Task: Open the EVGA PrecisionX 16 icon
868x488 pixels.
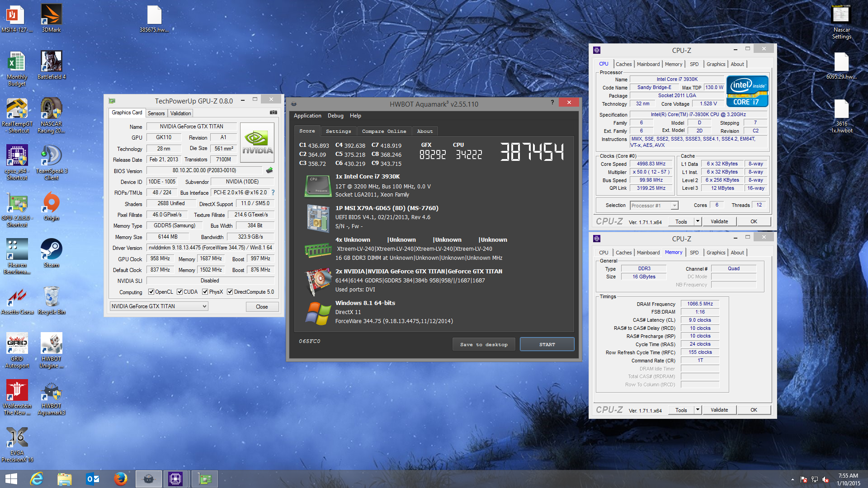Action: click(17, 444)
